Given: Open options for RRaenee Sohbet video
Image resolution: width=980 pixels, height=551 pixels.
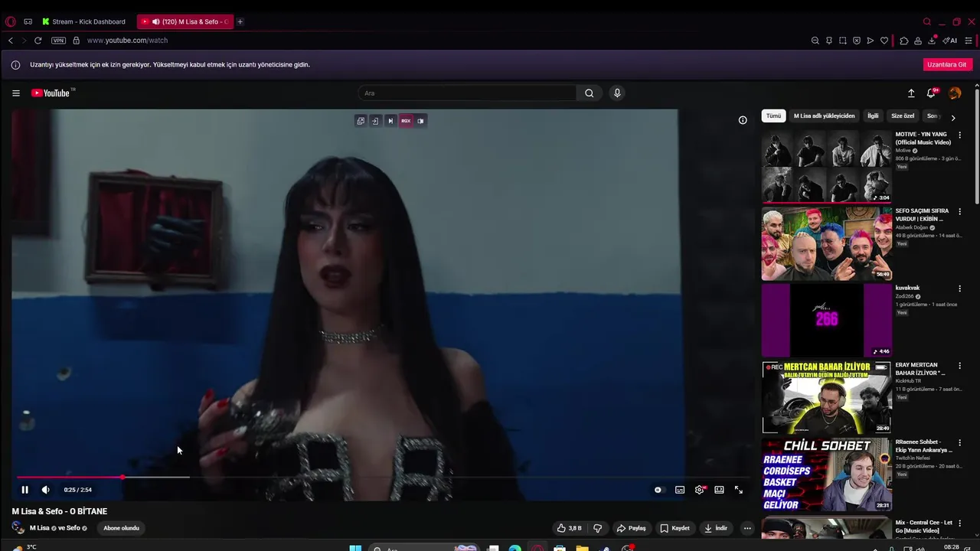Looking at the screenshot, I should click(x=959, y=442).
